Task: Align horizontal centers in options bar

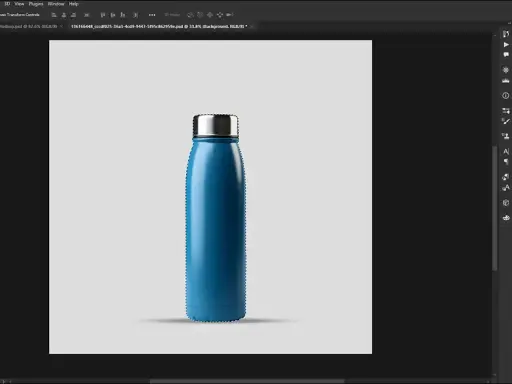Action: click(x=64, y=15)
